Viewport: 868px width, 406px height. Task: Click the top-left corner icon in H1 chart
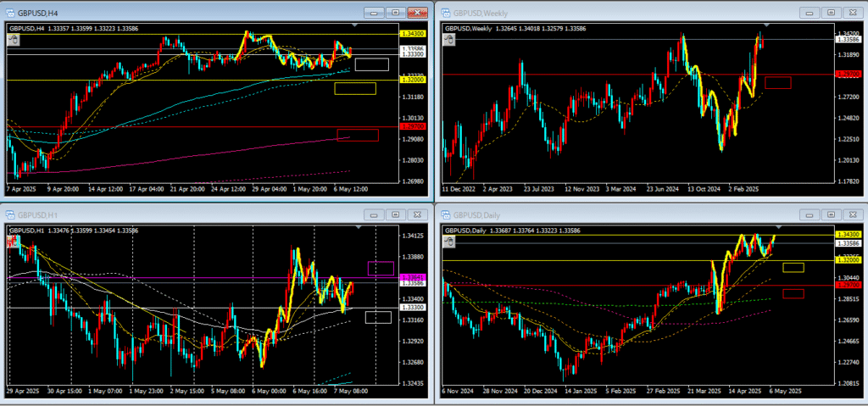click(x=13, y=241)
